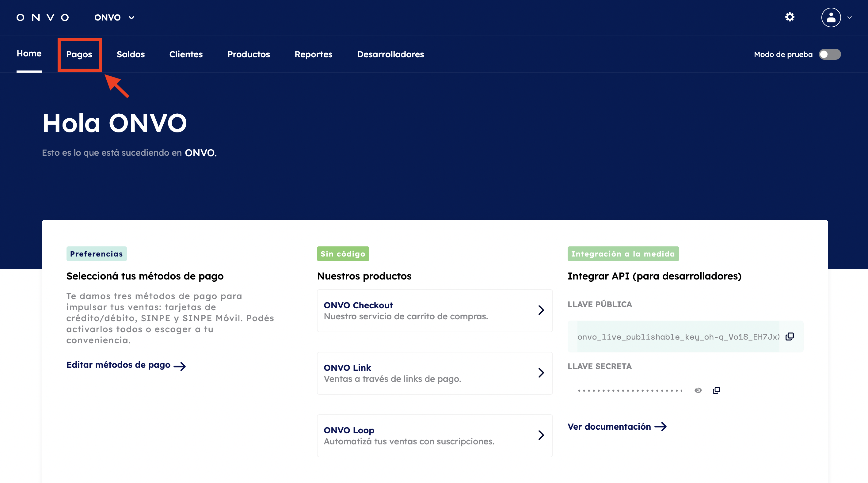Expand the ONVO account dropdown

pos(114,17)
